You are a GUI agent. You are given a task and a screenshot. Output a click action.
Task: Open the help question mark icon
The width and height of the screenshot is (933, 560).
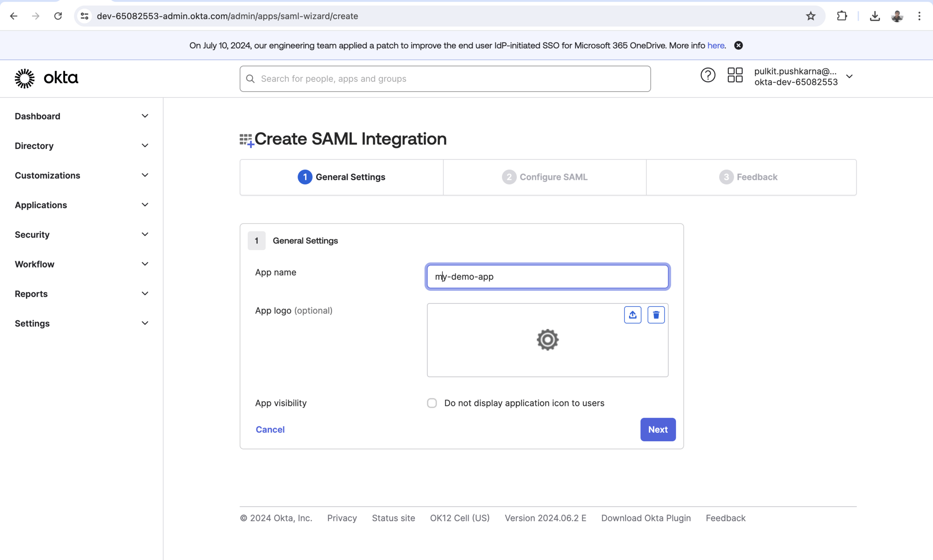pos(708,75)
